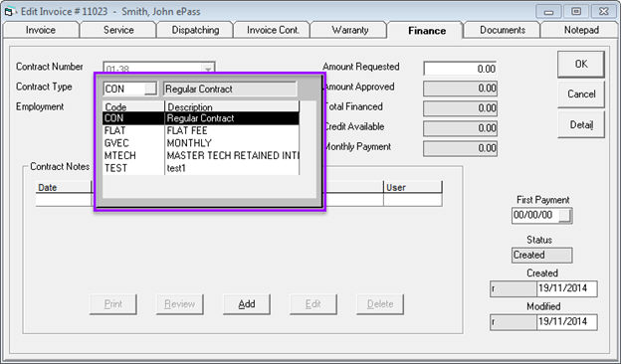The width and height of the screenshot is (621, 364).
Task: Select the MTECH Master Tech row
Action: tap(201, 155)
